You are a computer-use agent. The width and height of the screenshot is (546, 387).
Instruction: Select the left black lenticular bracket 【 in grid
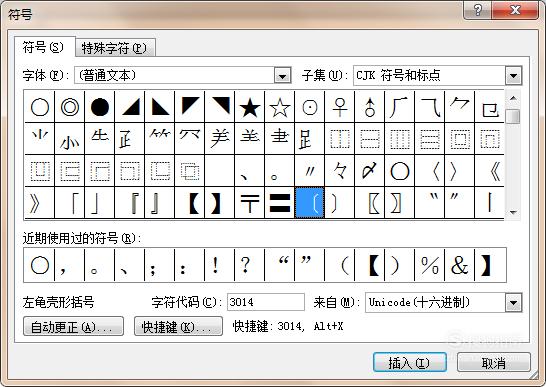[x=190, y=203]
